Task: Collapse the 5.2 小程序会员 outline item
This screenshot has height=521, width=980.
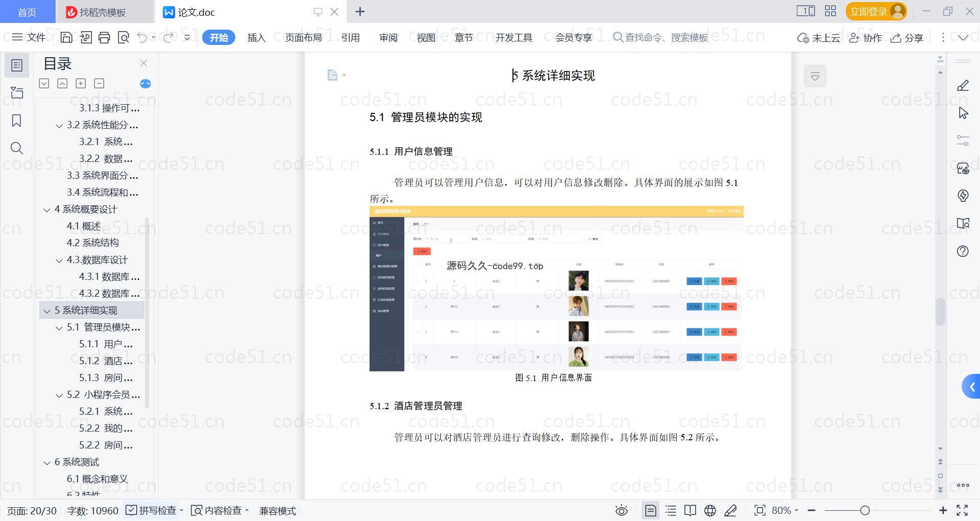Action: 59,395
